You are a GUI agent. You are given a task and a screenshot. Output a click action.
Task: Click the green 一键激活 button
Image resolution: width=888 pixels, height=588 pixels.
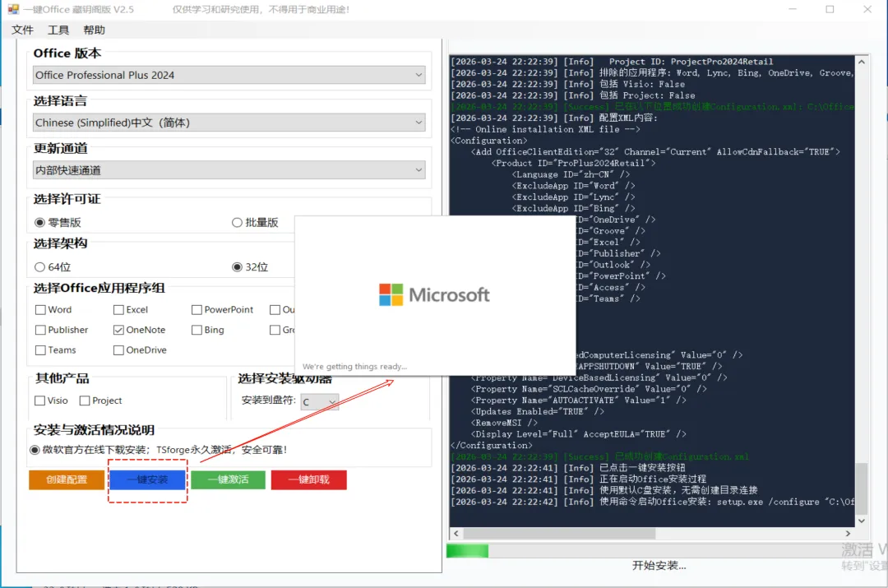tap(228, 479)
